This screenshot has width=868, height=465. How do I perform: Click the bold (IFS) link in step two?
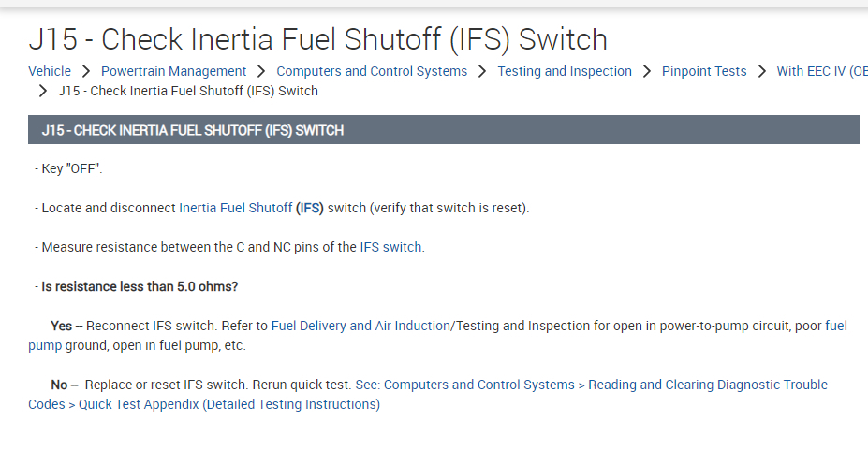[x=310, y=208]
